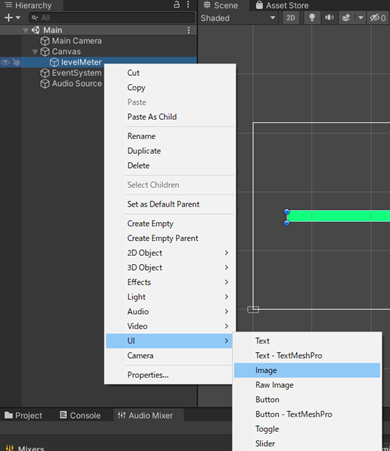The image size is (390, 451).
Task: Toggle levelMeter scene visibility eye
Action: 5,62
